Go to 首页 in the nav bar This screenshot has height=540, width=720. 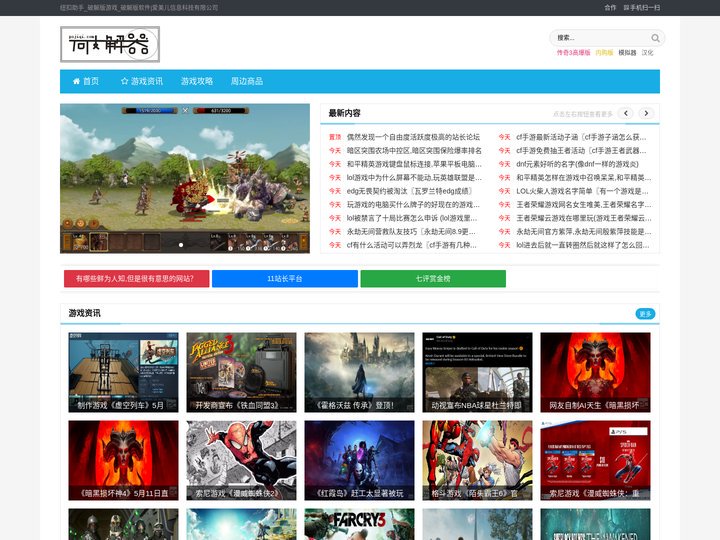point(86,81)
